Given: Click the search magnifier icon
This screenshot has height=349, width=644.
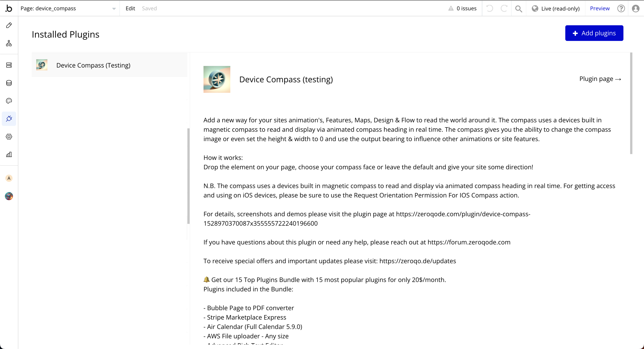Looking at the screenshot, I should (519, 8).
